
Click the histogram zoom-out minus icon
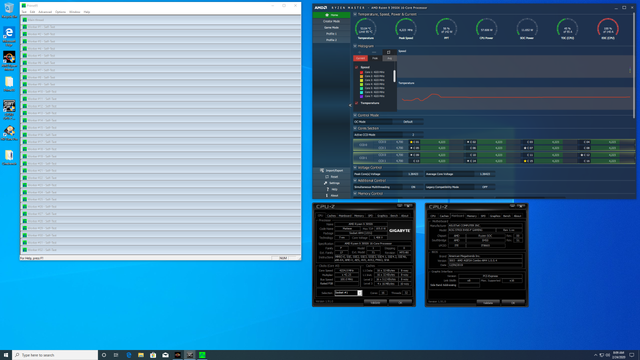[374, 52]
